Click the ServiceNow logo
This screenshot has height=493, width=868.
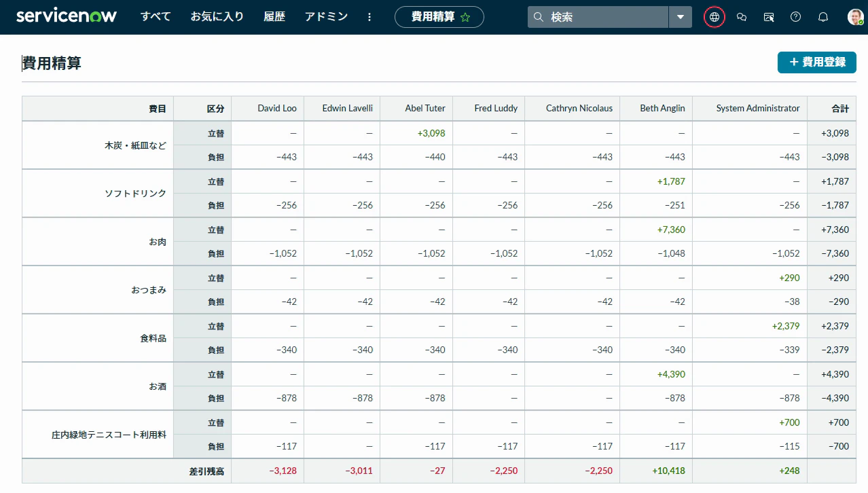[67, 16]
